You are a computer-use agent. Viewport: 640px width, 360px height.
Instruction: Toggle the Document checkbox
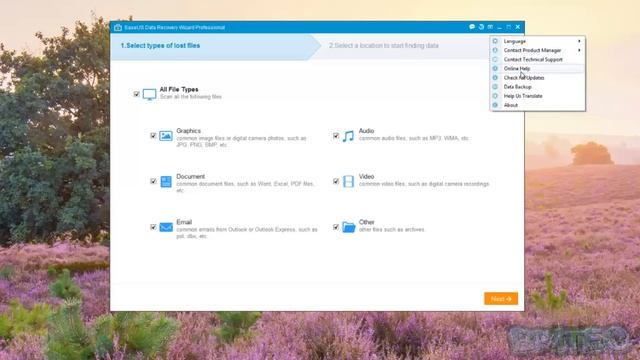point(153,181)
